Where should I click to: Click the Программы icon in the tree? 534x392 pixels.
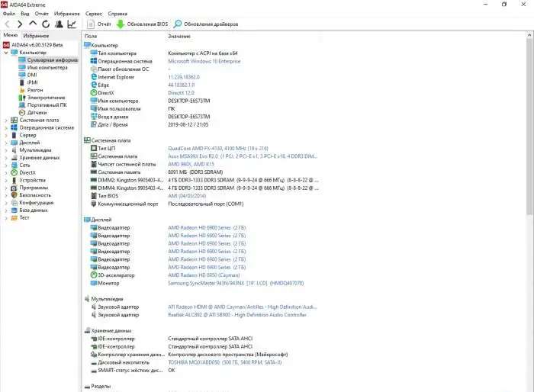pyautogui.click(x=14, y=188)
